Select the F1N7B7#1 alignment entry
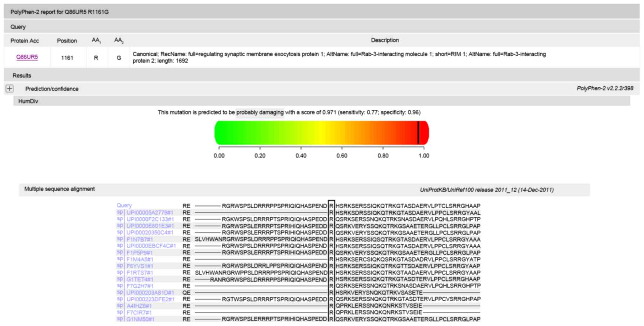This screenshot has height=326, width=644. pos(139,239)
